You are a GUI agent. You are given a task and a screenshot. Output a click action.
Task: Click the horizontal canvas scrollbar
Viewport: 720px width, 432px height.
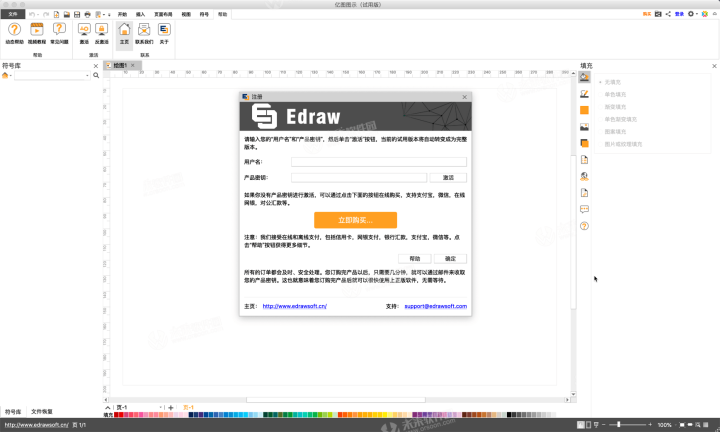point(336,400)
